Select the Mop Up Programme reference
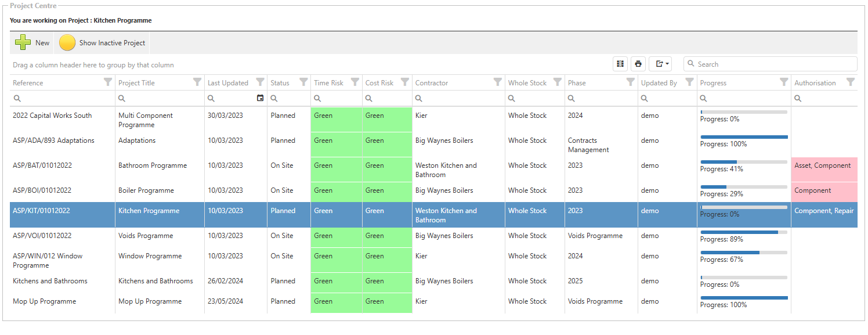The image size is (868, 335). pyautogui.click(x=44, y=301)
